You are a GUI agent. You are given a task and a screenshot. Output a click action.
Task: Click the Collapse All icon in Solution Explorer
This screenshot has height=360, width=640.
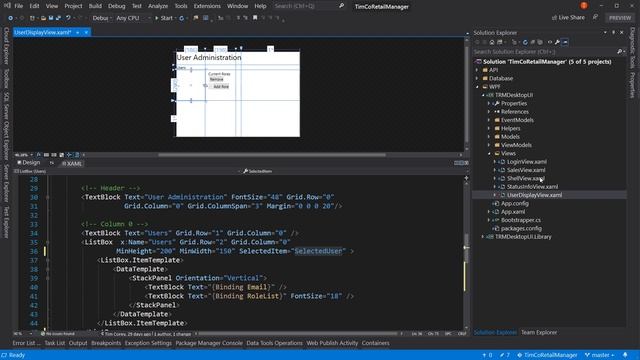tap(533, 42)
